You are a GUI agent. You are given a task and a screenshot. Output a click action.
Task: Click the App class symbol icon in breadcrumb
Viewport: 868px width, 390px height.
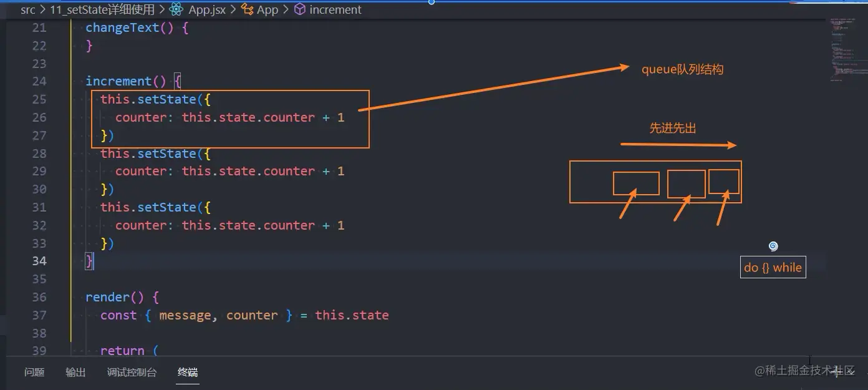247,9
